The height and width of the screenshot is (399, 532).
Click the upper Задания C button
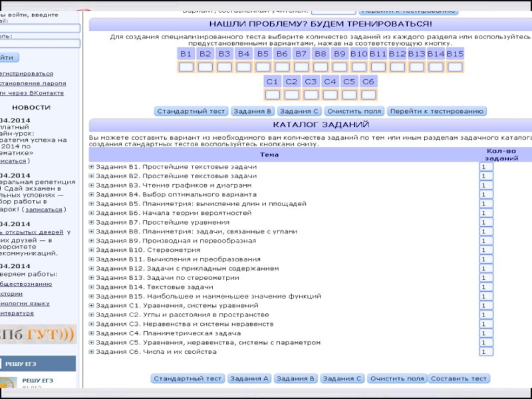pos(299,111)
